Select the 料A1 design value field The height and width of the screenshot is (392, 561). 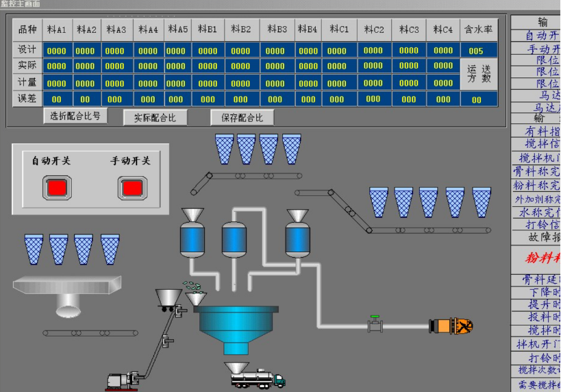57,51
